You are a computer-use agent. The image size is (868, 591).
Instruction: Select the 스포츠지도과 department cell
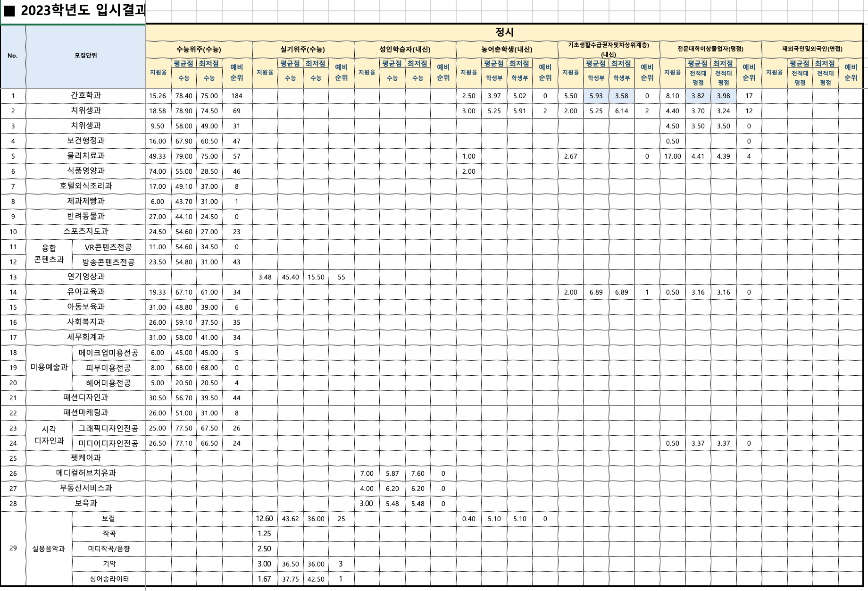tap(86, 231)
